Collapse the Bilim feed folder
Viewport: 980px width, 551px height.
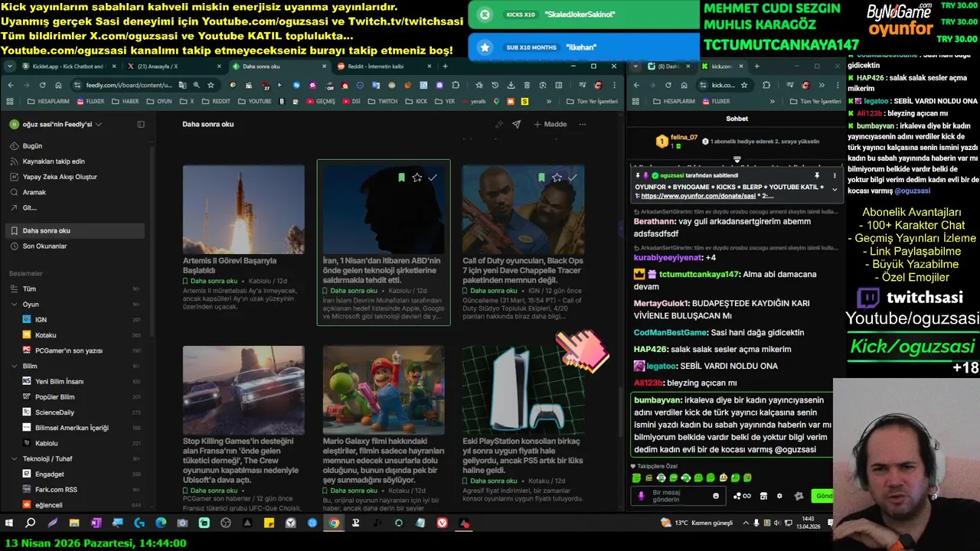pyautogui.click(x=15, y=366)
